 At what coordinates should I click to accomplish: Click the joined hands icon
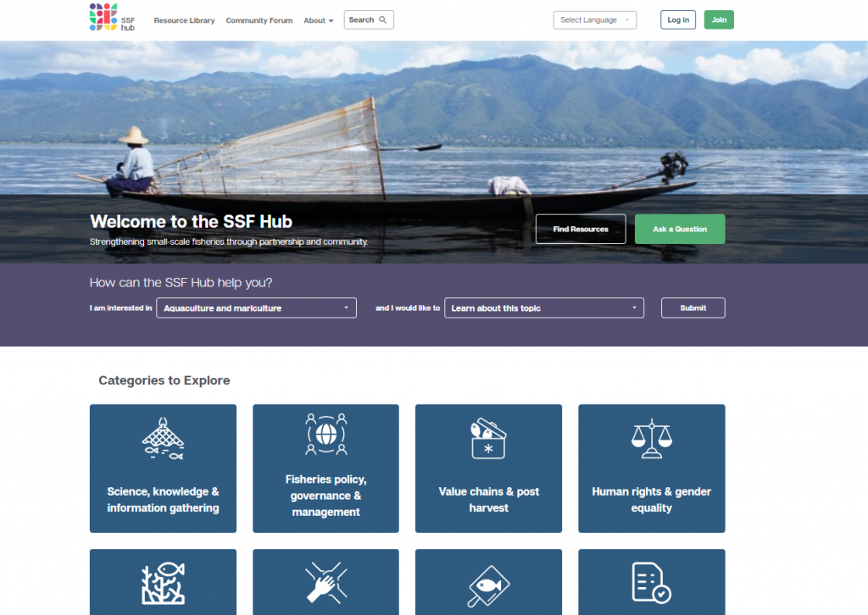(x=326, y=583)
